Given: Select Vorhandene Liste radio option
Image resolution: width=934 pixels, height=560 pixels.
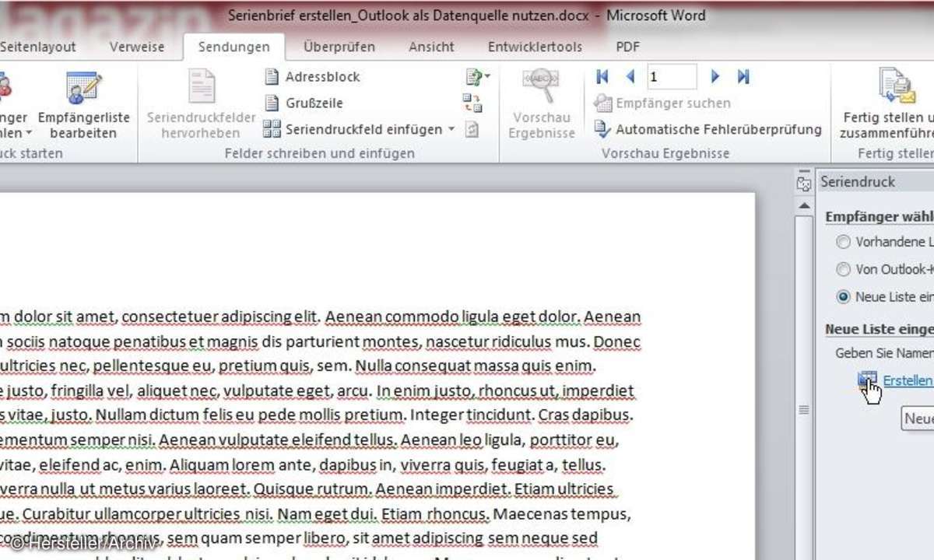Looking at the screenshot, I should pos(843,242).
